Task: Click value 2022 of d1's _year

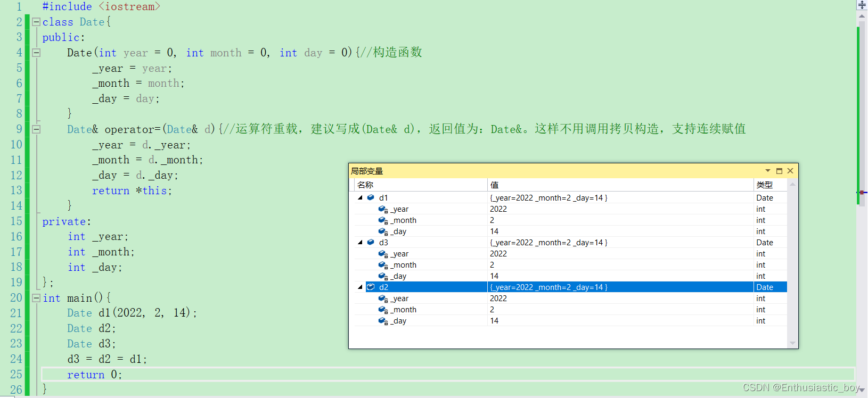Action: tap(498, 209)
